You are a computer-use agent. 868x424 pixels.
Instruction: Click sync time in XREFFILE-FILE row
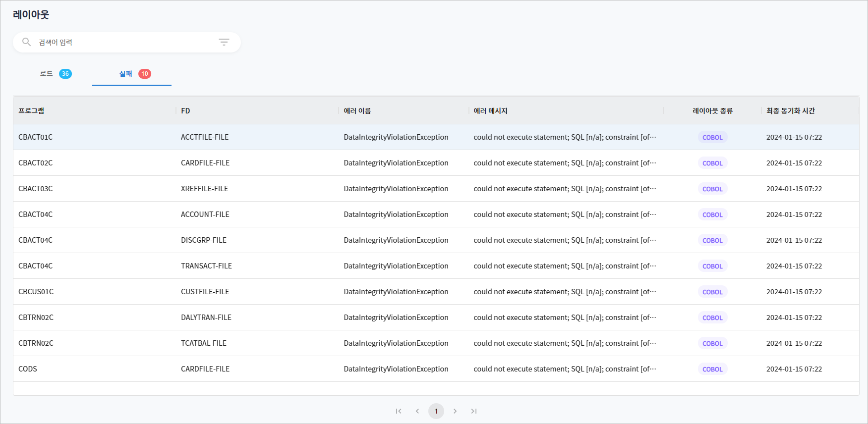tap(794, 189)
